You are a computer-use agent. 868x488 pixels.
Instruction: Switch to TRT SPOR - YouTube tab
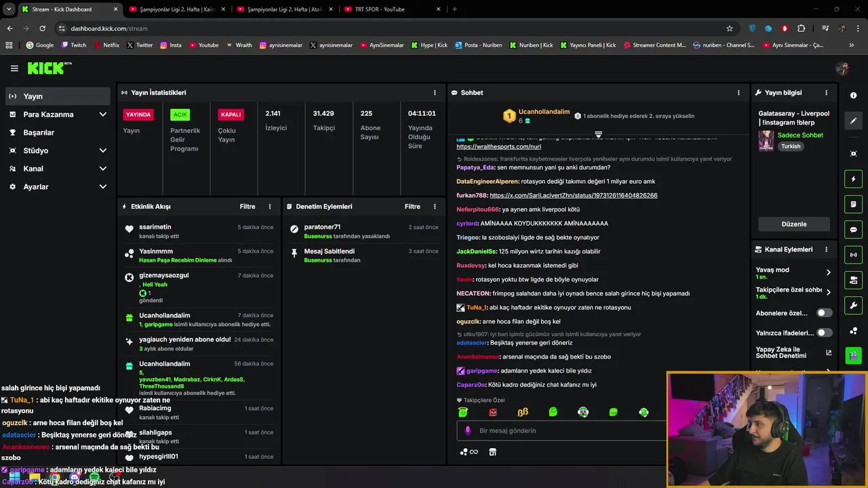click(x=393, y=9)
